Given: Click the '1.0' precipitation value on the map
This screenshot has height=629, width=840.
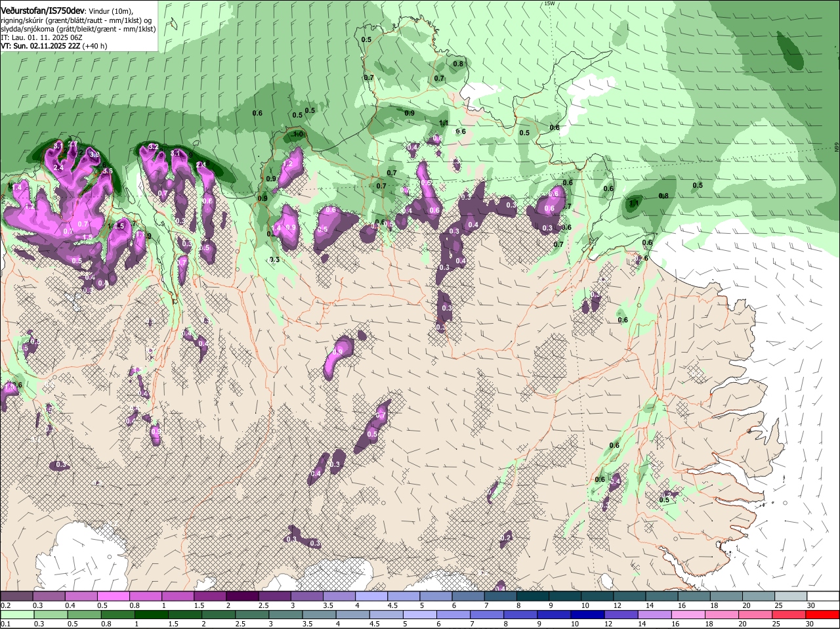Looking at the screenshot, I should click(298, 135).
